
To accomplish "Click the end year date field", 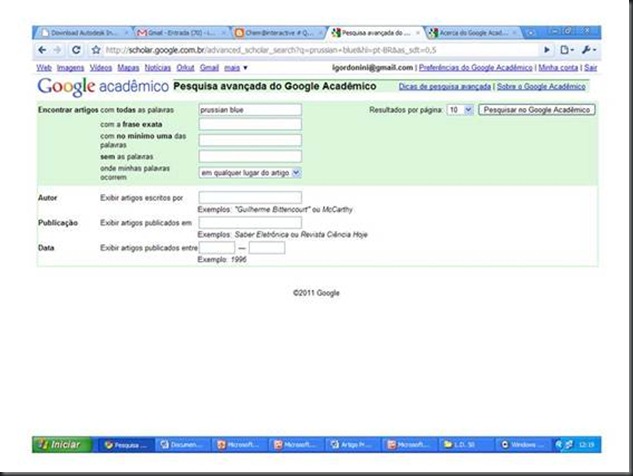I will click(x=267, y=248).
